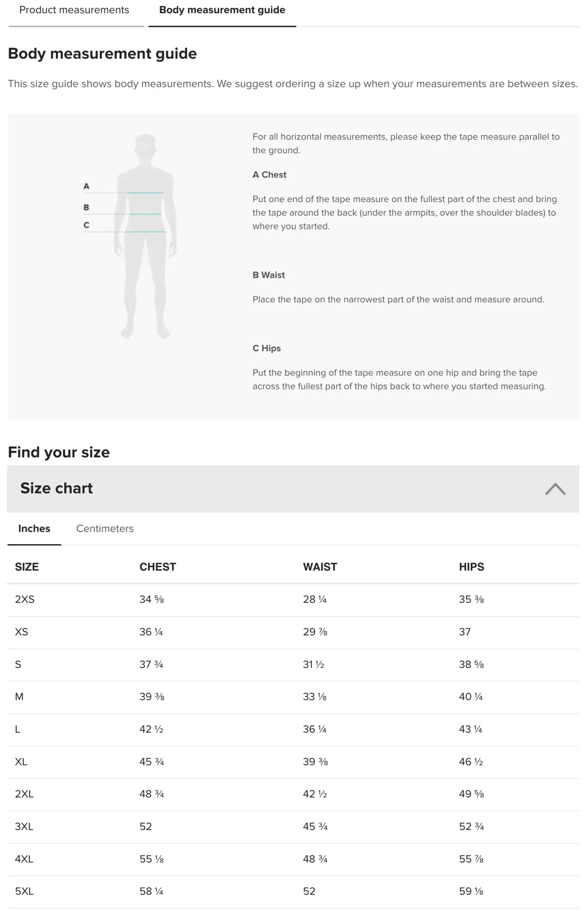Screen dimensions: 588x911
Task: Click the CHEST column header
Action: tap(158, 567)
